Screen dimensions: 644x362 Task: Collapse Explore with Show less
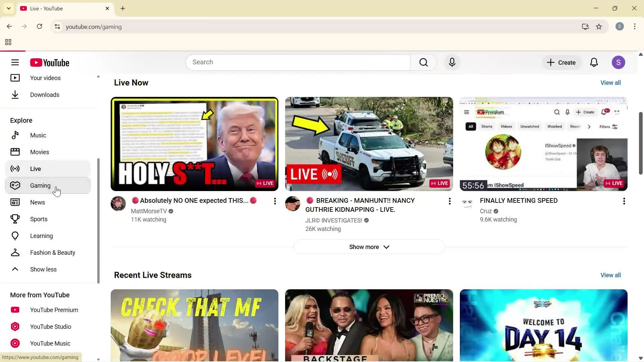[x=43, y=269]
